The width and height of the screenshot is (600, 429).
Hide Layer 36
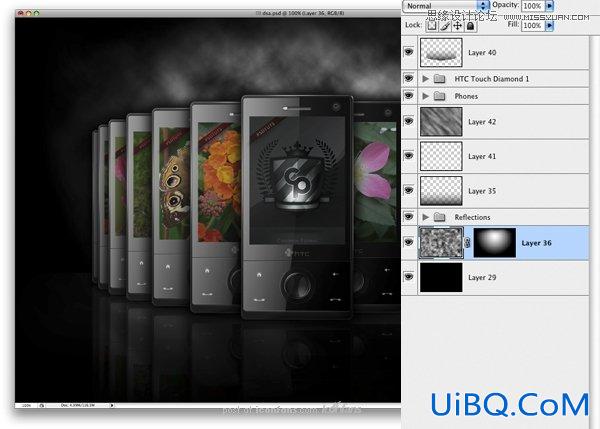coord(409,242)
